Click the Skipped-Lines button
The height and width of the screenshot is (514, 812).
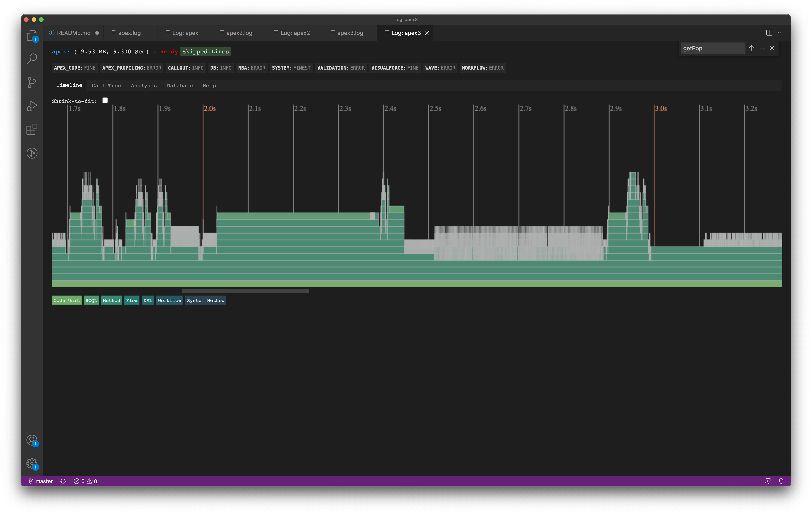[205, 52]
